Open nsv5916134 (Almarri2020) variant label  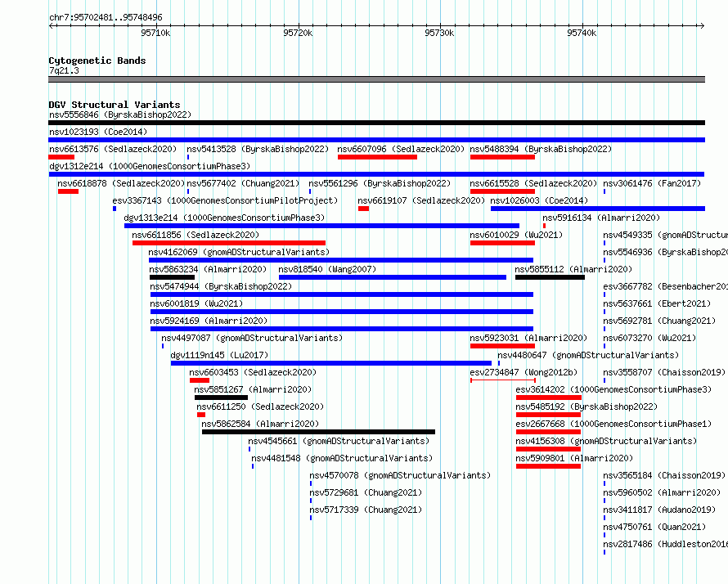click(x=601, y=218)
